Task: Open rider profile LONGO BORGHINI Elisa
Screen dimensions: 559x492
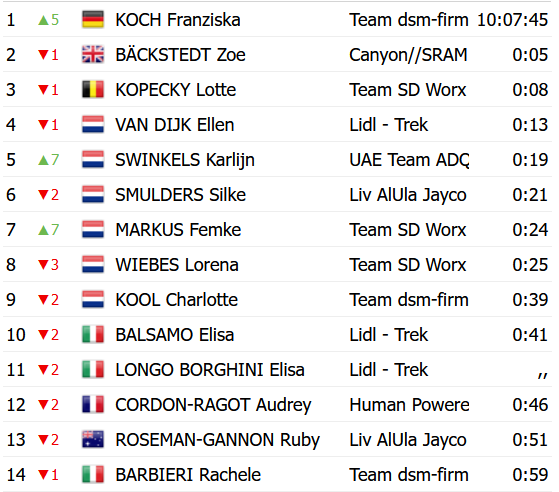Action: click(x=210, y=370)
